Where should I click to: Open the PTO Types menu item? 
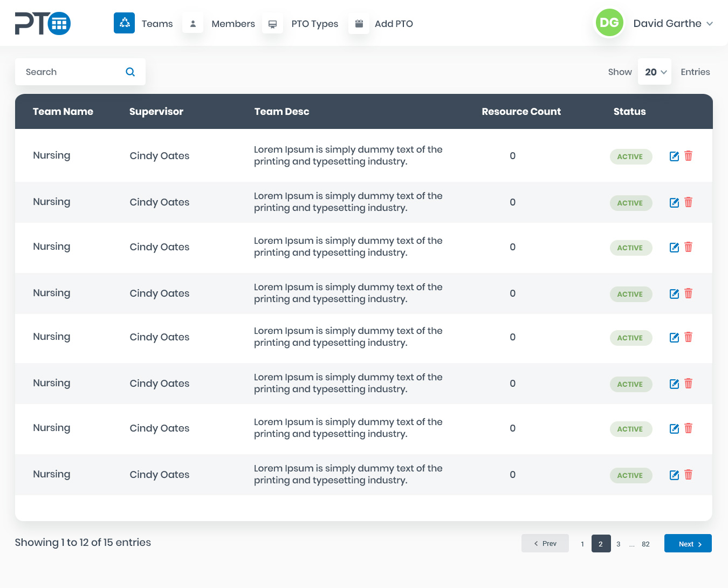[315, 24]
